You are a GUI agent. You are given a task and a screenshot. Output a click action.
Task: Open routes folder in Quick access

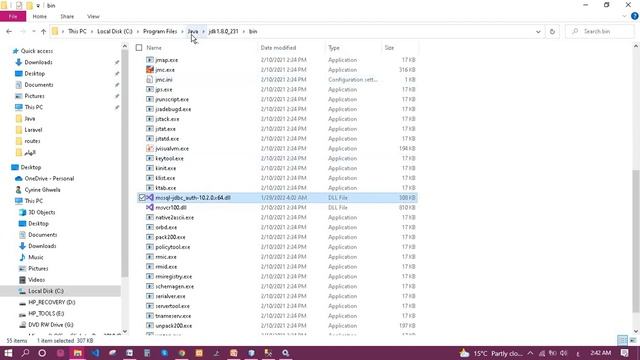click(32, 141)
